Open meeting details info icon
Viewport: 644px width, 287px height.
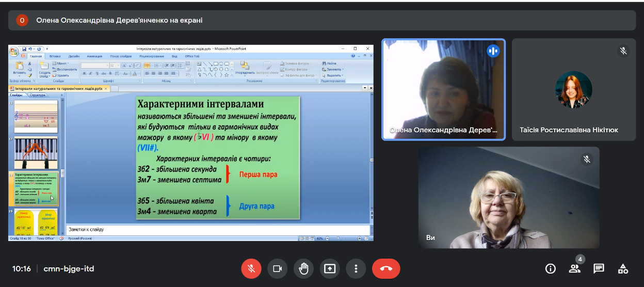551,268
